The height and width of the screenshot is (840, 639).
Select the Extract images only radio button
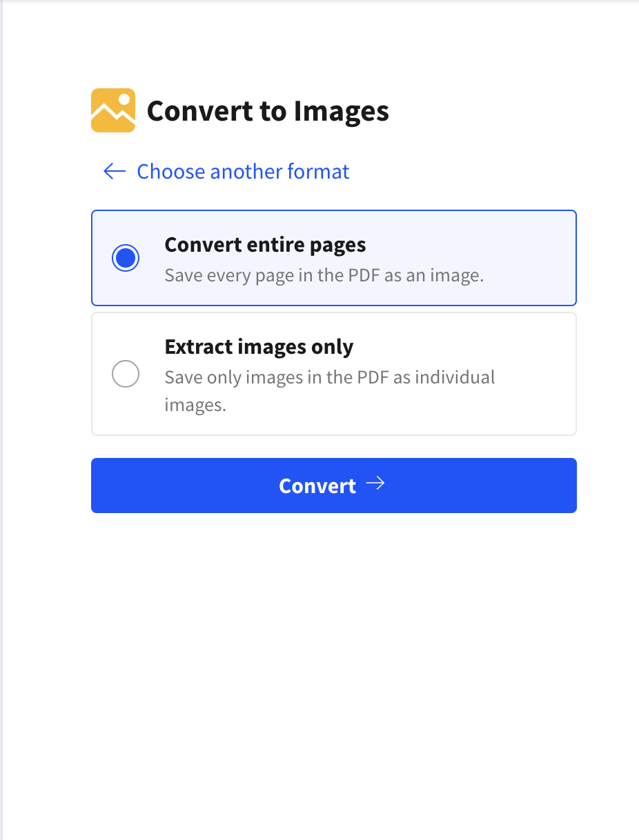point(126,373)
